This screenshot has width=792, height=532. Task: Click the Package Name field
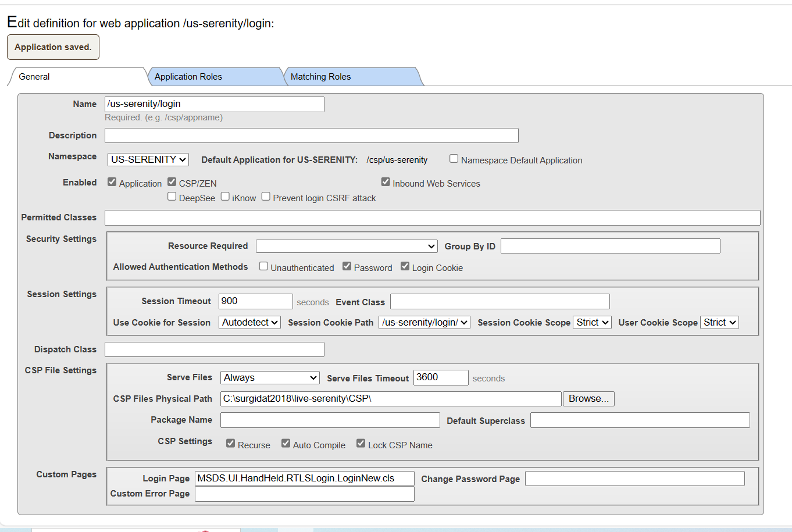[330, 420]
